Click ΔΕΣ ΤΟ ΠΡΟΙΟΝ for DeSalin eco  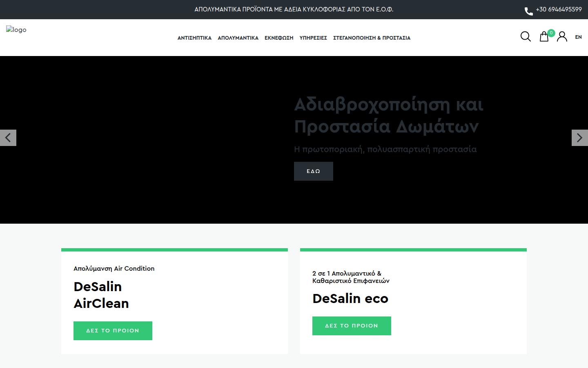(352, 326)
